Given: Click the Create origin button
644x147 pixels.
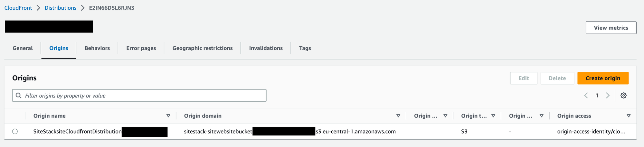Looking at the screenshot, I should (x=603, y=78).
